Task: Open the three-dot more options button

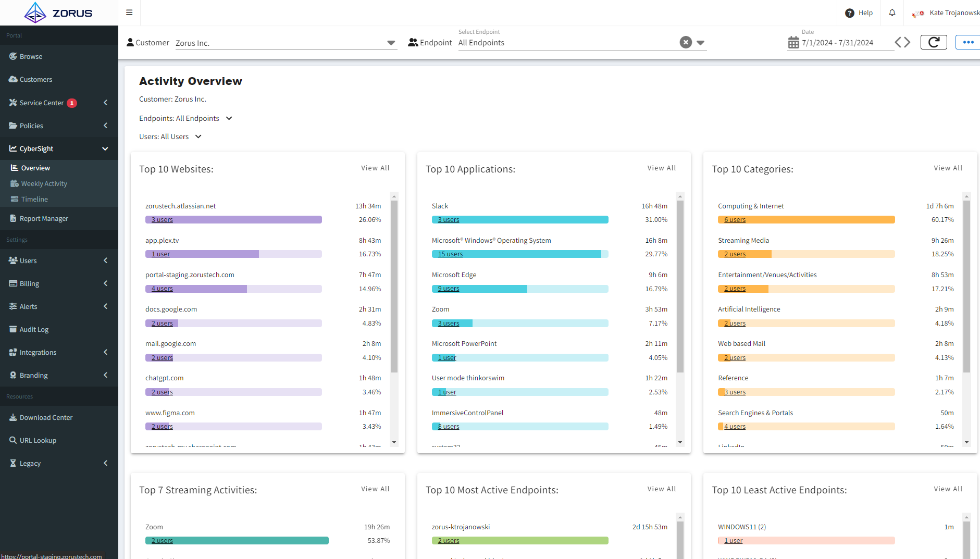Action: point(968,42)
